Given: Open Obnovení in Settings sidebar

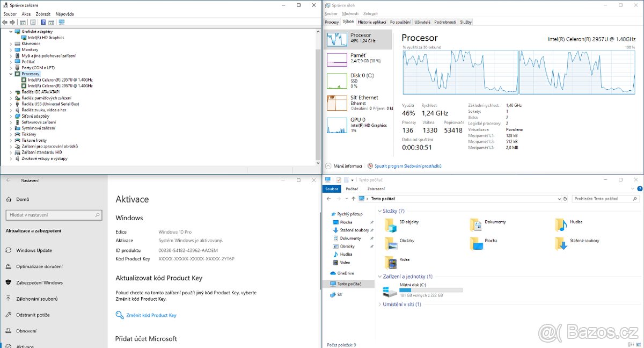Looking at the screenshot, I should [x=26, y=331].
